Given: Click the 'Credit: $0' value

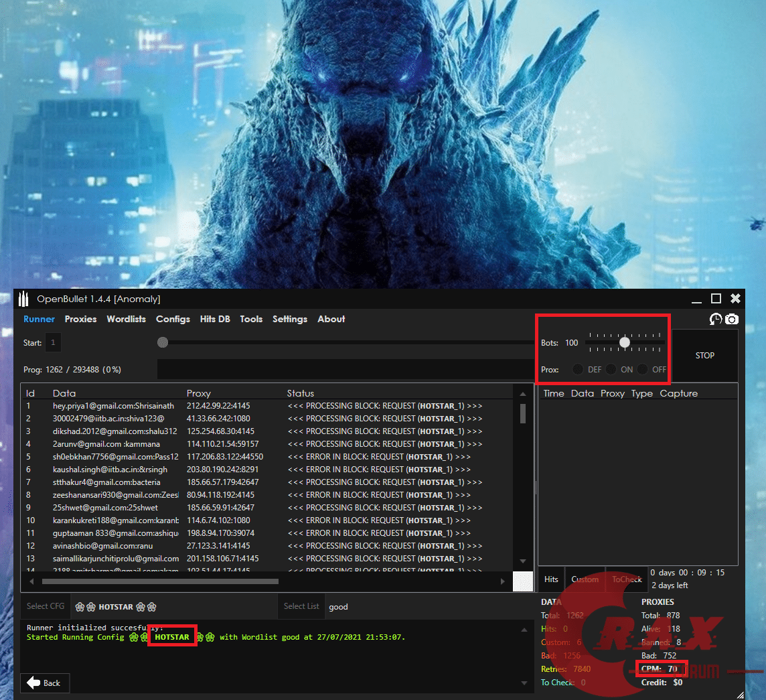Looking at the screenshot, I should point(662,683).
